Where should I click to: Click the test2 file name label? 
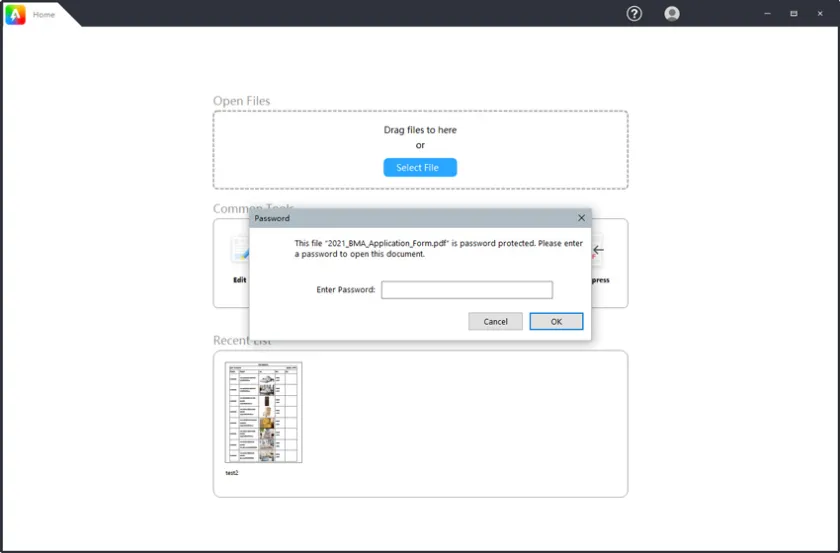click(x=232, y=473)
